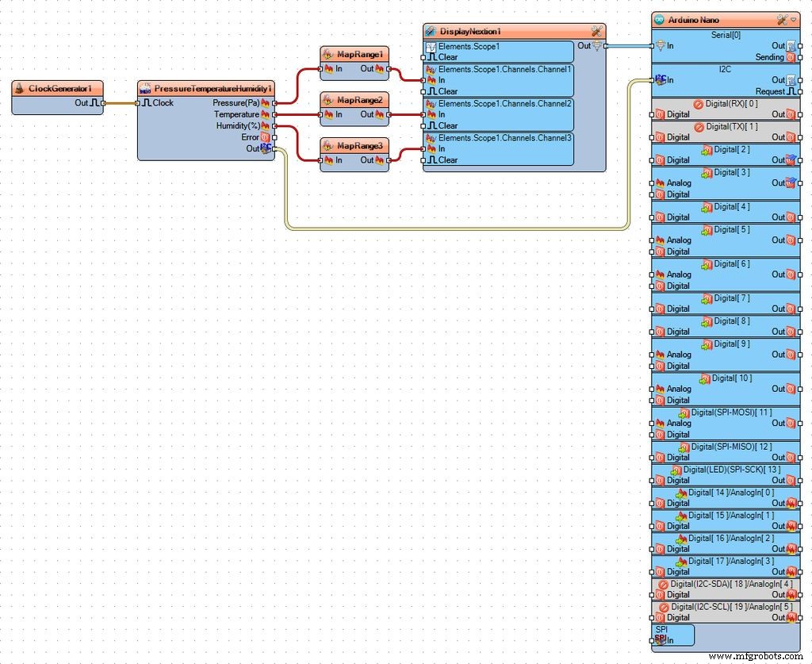
Task: Click the Humidity(%) output pin
Action: point(274,126)
